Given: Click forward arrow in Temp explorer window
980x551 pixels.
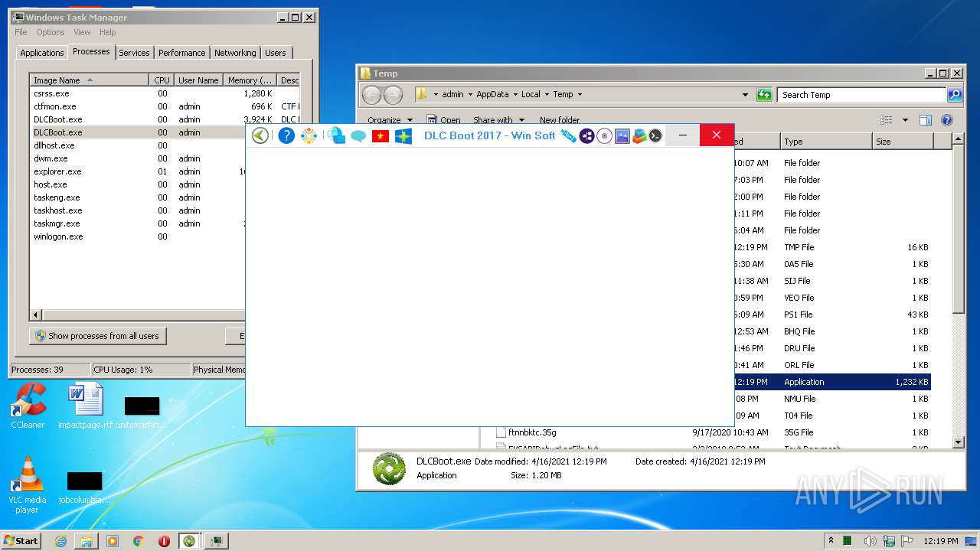Looking at the screenshot, I should pos(393,95).
